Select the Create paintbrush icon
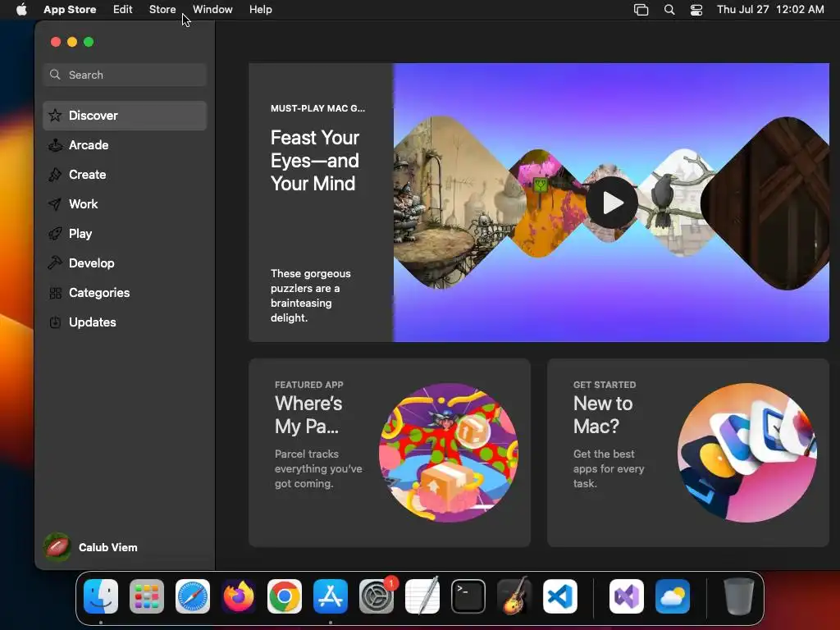Image resolution: width=840 pixels, height=630 pixels. click(55, 175)
